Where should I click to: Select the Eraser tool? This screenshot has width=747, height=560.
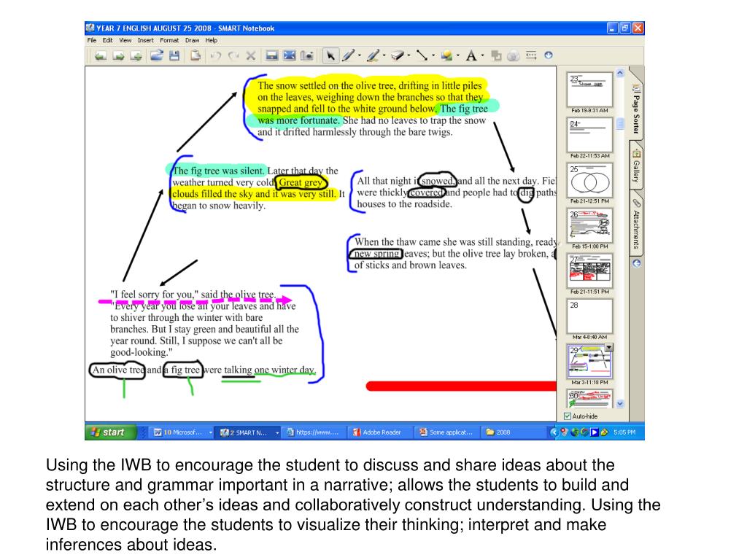pos(398,55)
